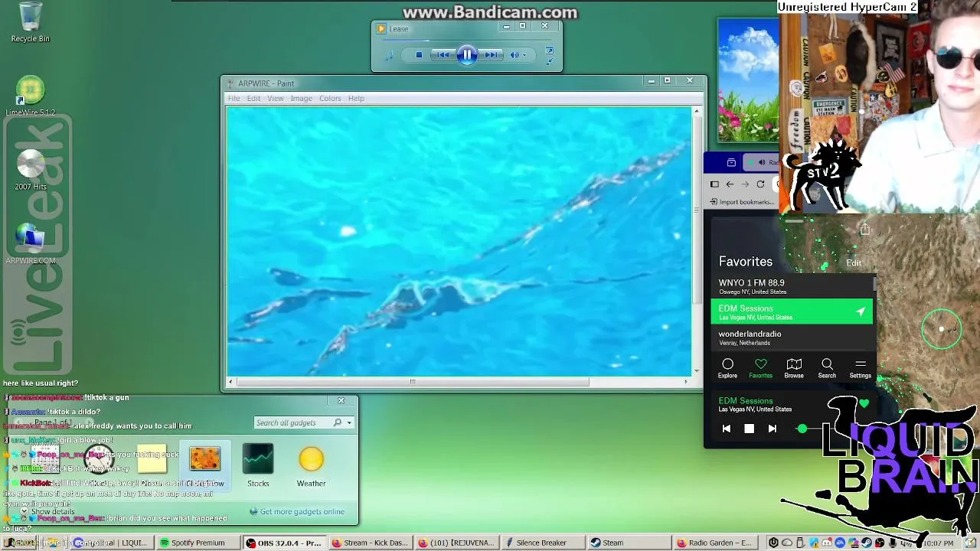
Task: Skip to previous track in media player
Action: tap(443, 54)
